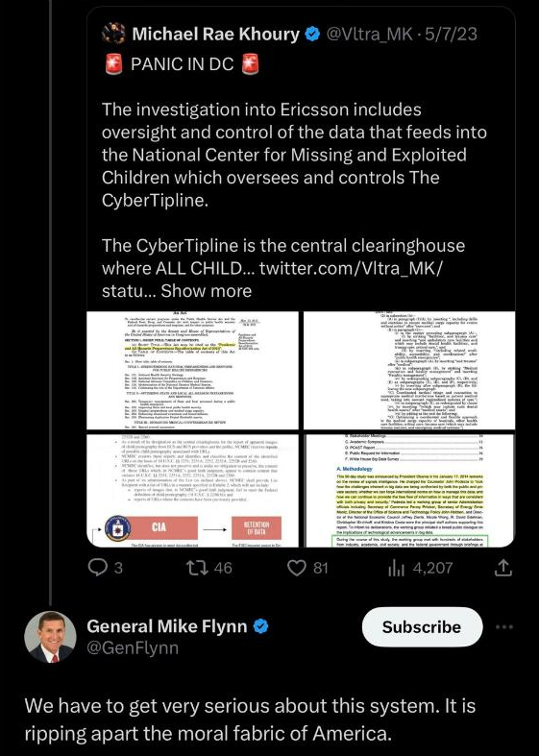Image resolution: width=539 pixels, height=756 pixels.
Task: Follow the twitter.com/Vltra_MK link
Action: click(x=351, y=268)
